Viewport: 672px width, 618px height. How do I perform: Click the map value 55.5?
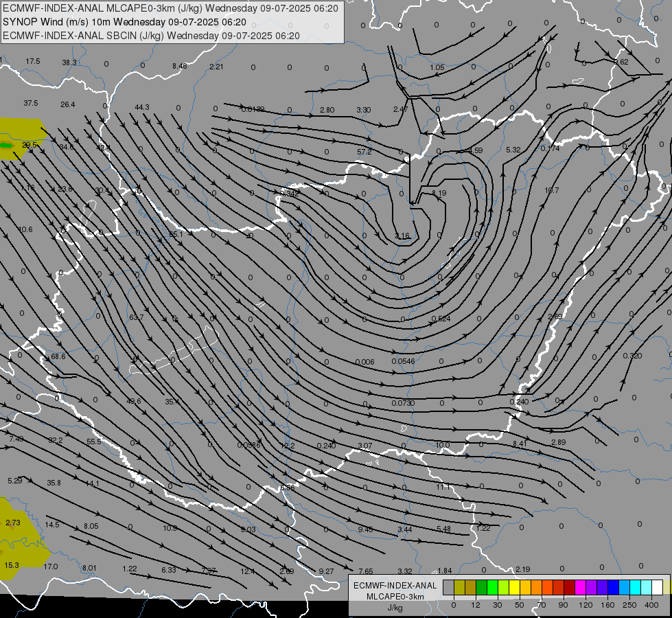click(x=94, y=442)
